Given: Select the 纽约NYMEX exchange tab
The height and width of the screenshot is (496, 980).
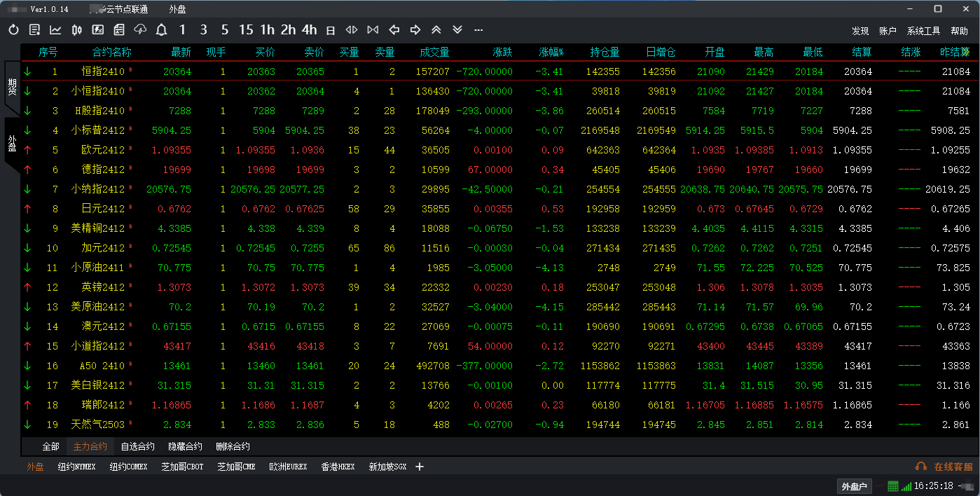Looking at the screenshot, I should [x=76, y=467].
